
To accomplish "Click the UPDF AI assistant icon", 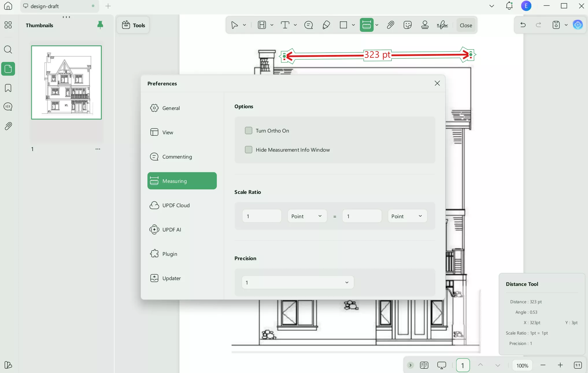I will (x=578, y=25).
